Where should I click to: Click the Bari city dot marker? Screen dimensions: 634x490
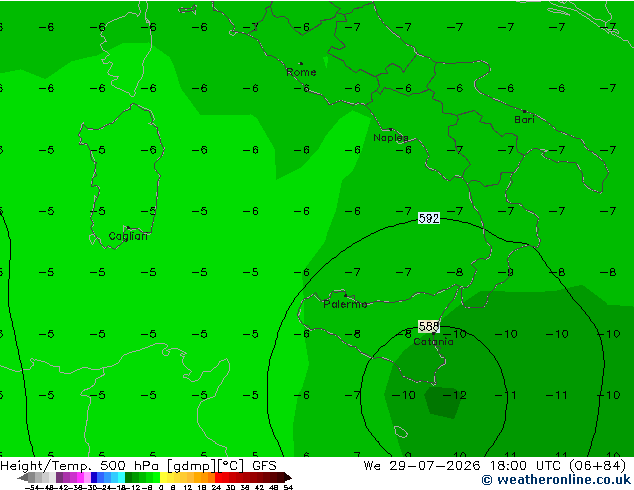524,111
